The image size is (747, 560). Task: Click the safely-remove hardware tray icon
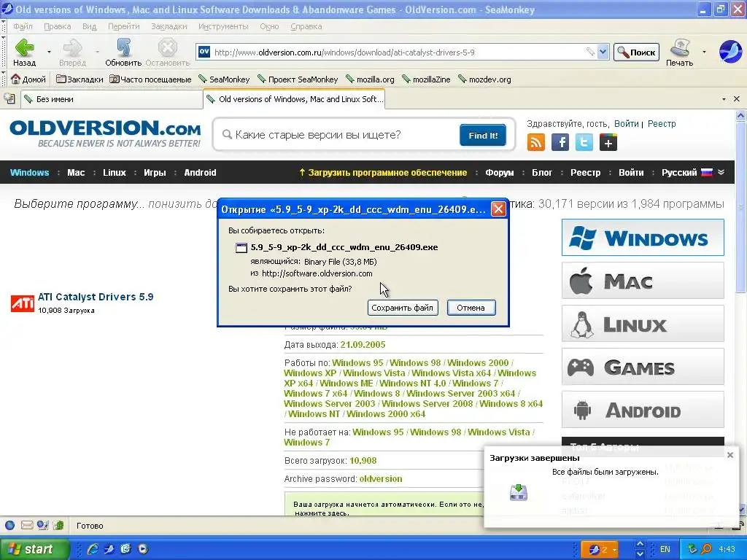[692, 549]
